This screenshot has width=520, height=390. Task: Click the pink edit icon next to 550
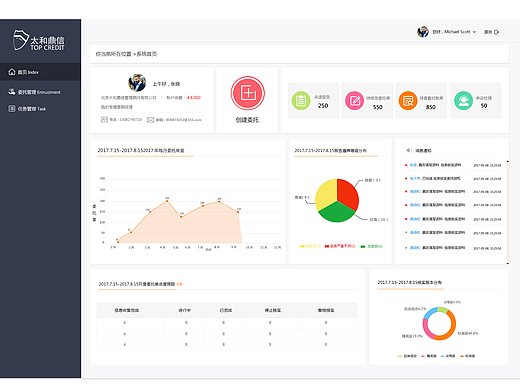coord(354,100)
